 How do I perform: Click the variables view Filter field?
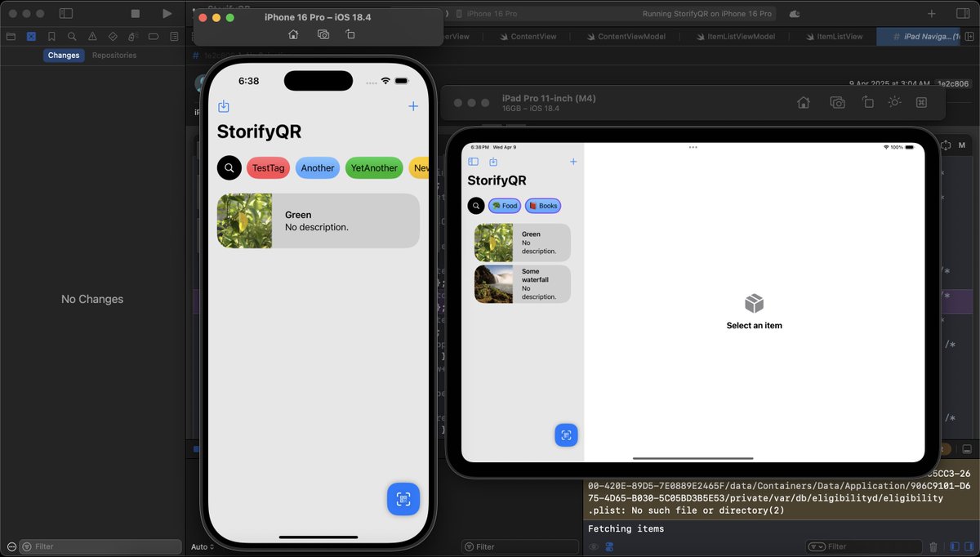519,546
